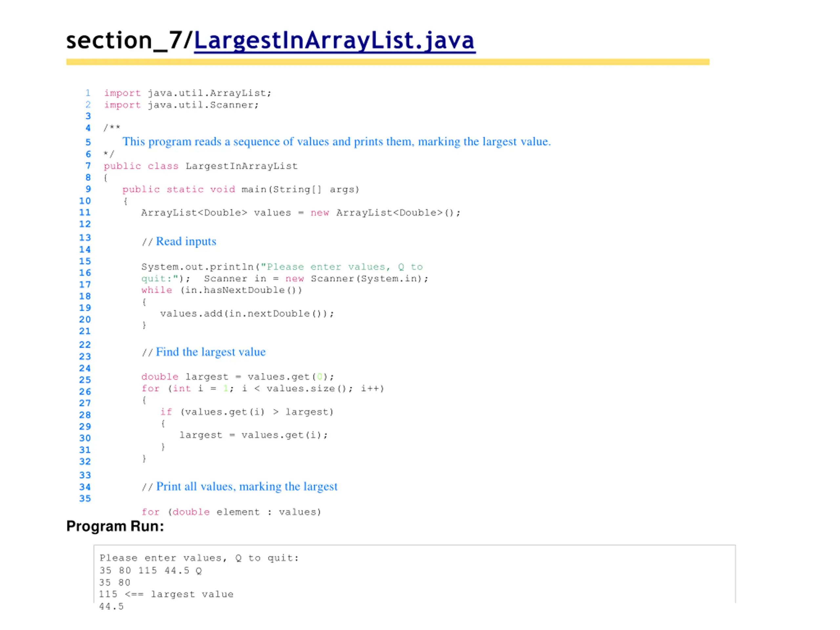Click line number 18
The width and height of the screenshot is (840, 630).
pos(85,296)
